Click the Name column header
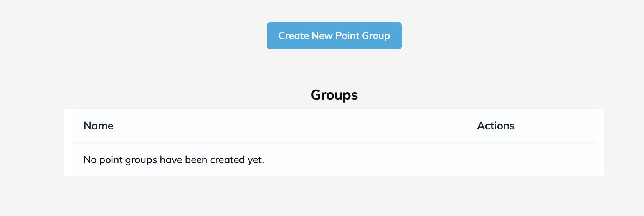 click(x=99, y=126)
